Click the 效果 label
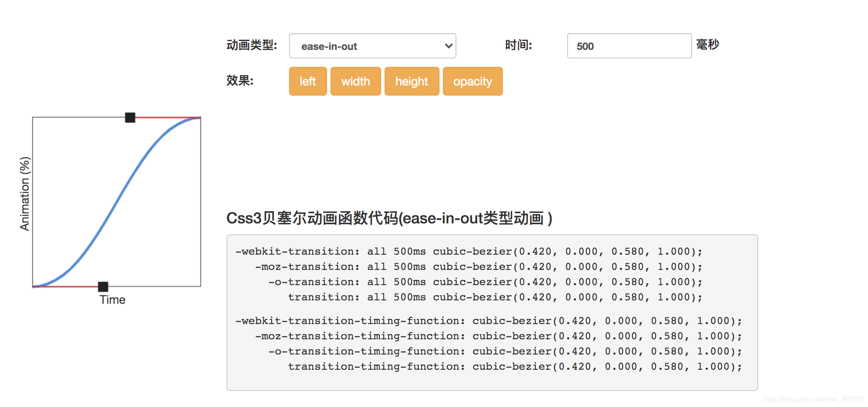The width and height of the screenshot is (868, 407). click(240, 80)
